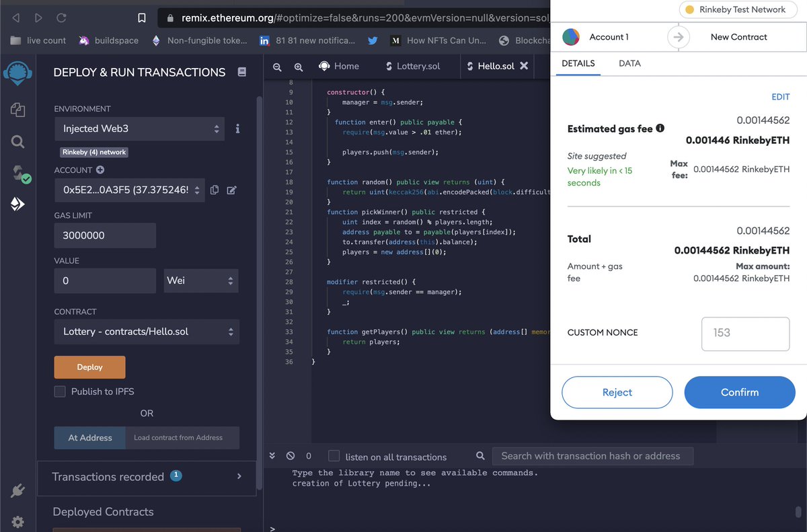This screenshot has height=532, width=807.
Task: Click the EDIT link for gas fee
Action: point(780,96)
